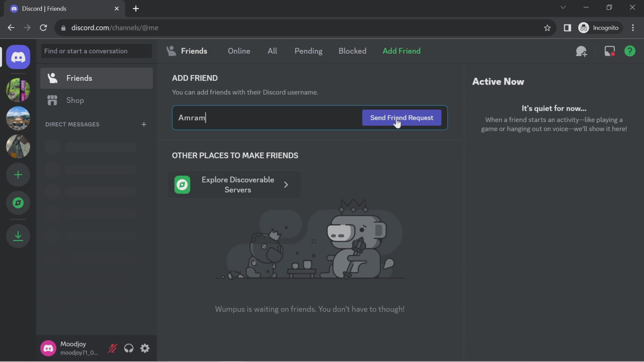This screenshot has width=644, height=362.
Task: Click Download Apps arrow icon
Action: click(x=18, y=236)
